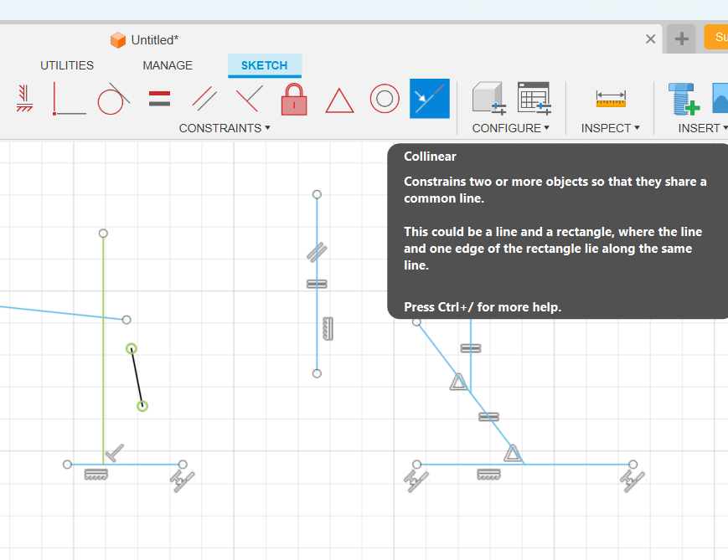Click top endpoint of green vertical line
Image resolution: width=728 pixels, height=560 pixels.
click(x=103, y=233)
